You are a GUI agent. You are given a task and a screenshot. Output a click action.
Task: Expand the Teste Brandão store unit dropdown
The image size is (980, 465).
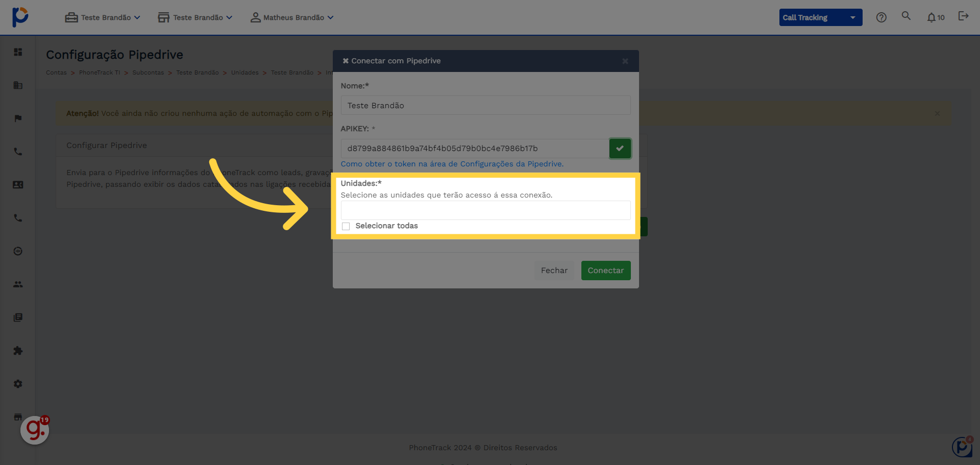point(195,17)
